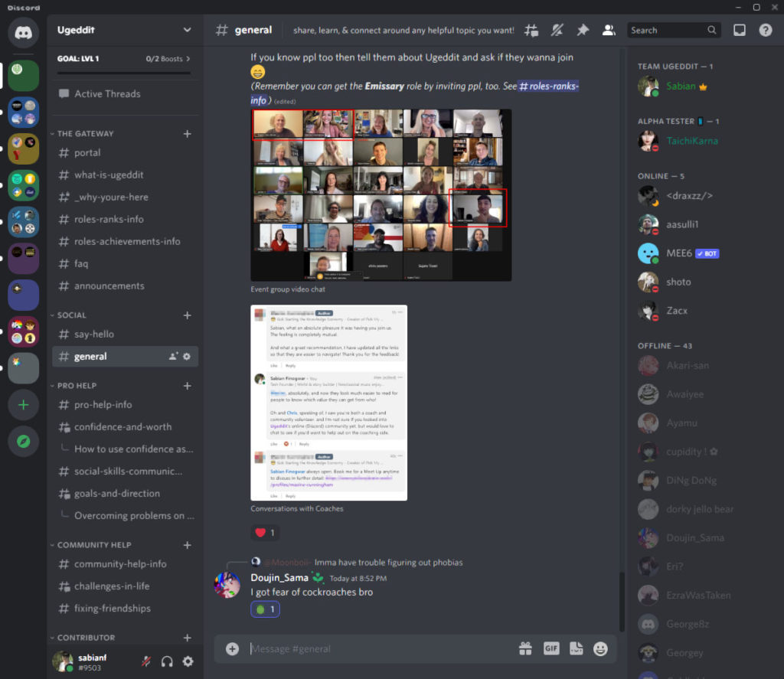Add a server with plus icon
This screenshot has height=679, width=784.
[23, 404]
